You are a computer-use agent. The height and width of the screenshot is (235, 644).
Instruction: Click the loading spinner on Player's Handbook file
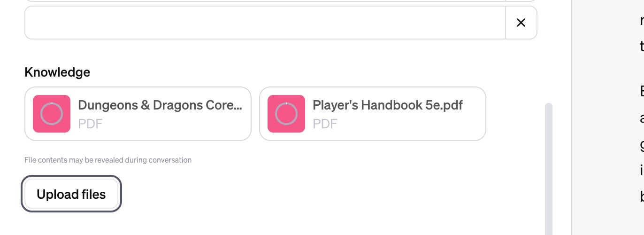(286, 114)
